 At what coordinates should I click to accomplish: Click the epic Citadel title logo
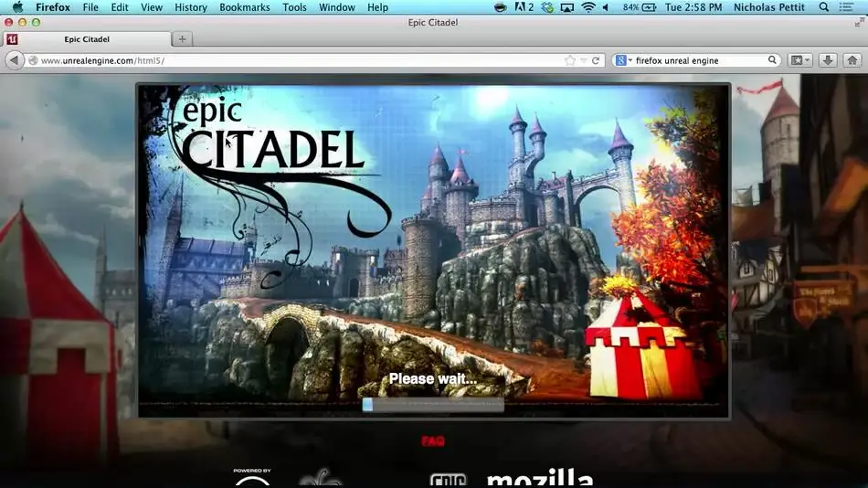[272, 136]
